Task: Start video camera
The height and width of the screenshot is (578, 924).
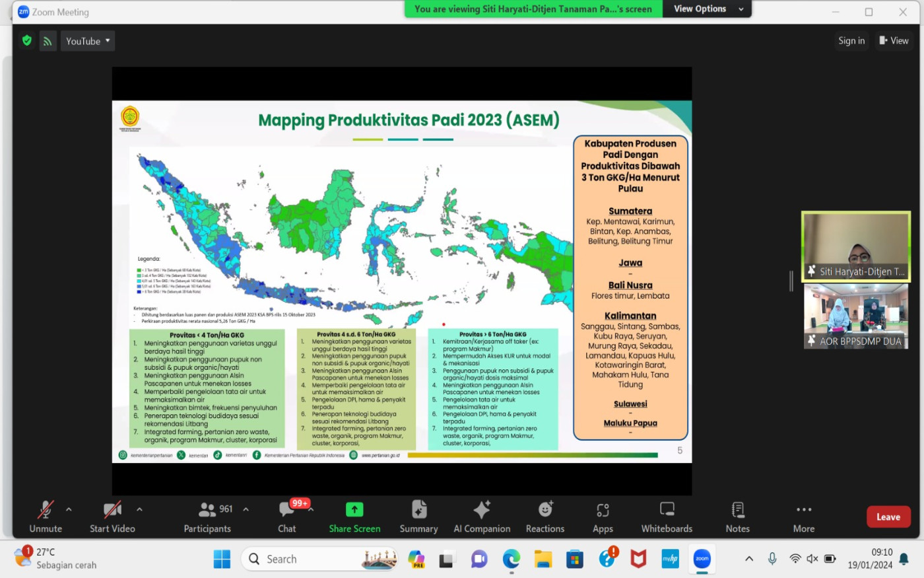Action: point(112,517)
